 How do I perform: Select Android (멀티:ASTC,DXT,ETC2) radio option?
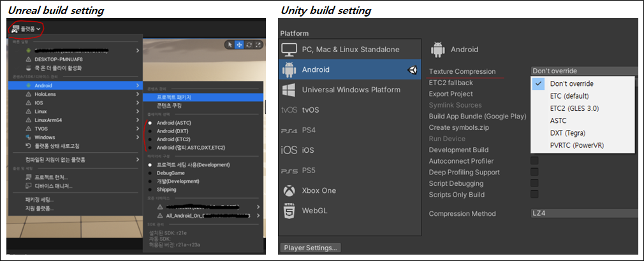(x=150, y=148)
